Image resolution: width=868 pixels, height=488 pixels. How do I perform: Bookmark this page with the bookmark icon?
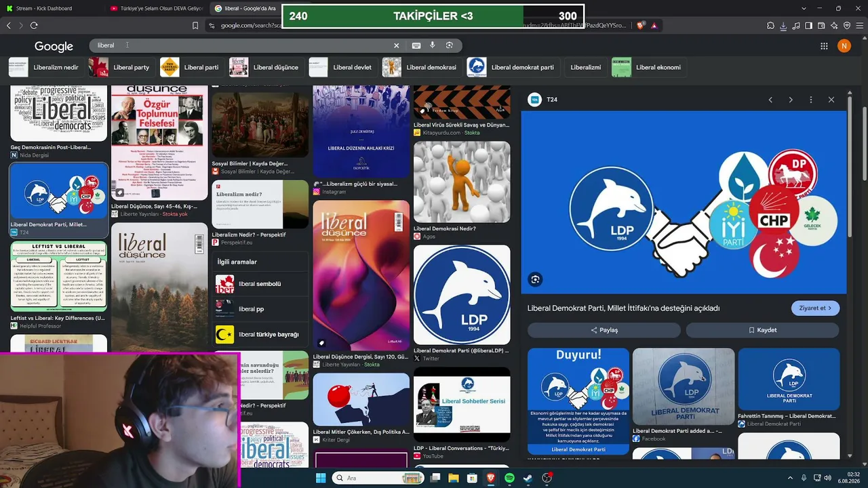195,25
